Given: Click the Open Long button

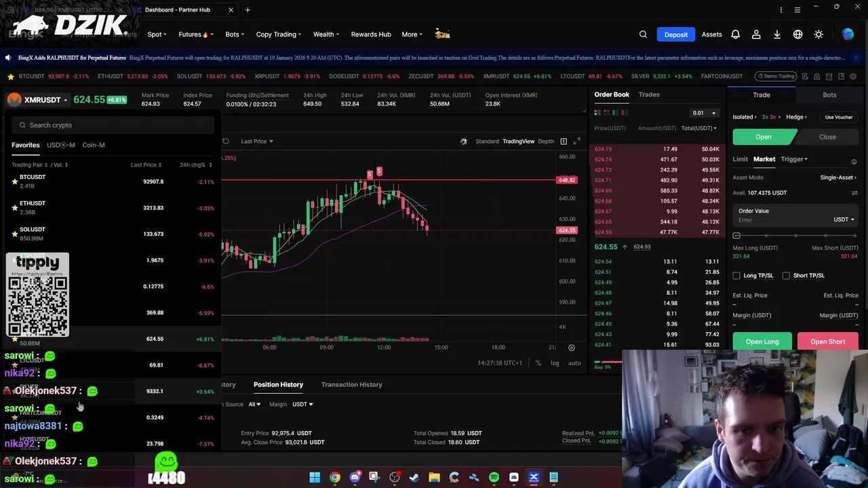Looking at the screenshot, I should click(762, 342).
